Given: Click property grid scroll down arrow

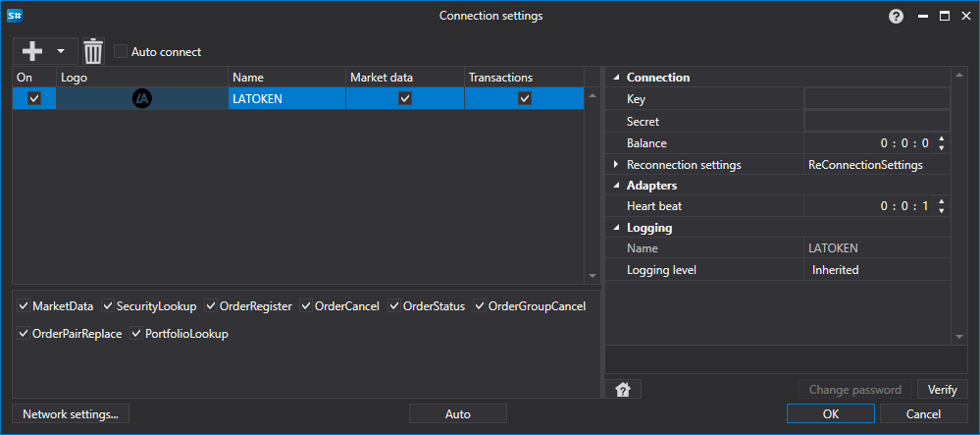Looking at the screenshot, I should pyautogui.click(x=959, y=337).
